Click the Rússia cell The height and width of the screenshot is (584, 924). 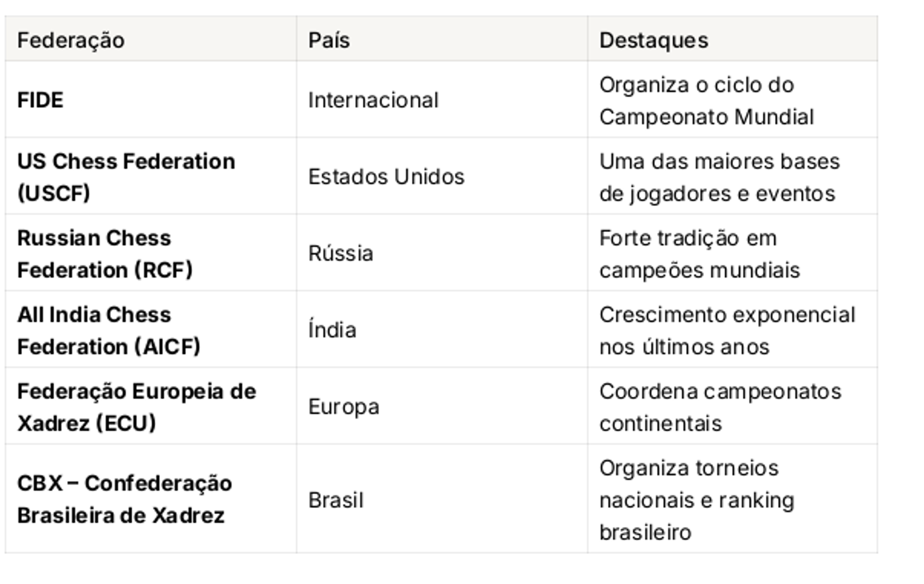point(442,253)
